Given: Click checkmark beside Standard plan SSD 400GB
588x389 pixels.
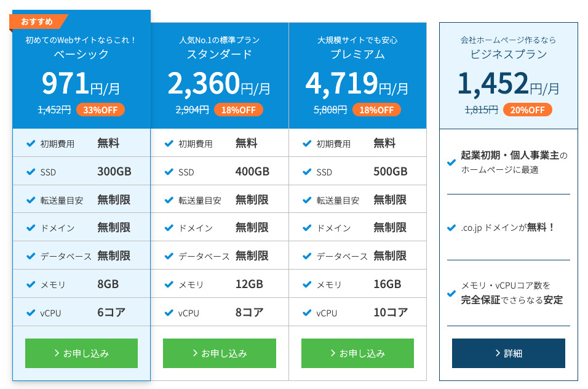Looking at the screenshot, I should coord(169,172).
